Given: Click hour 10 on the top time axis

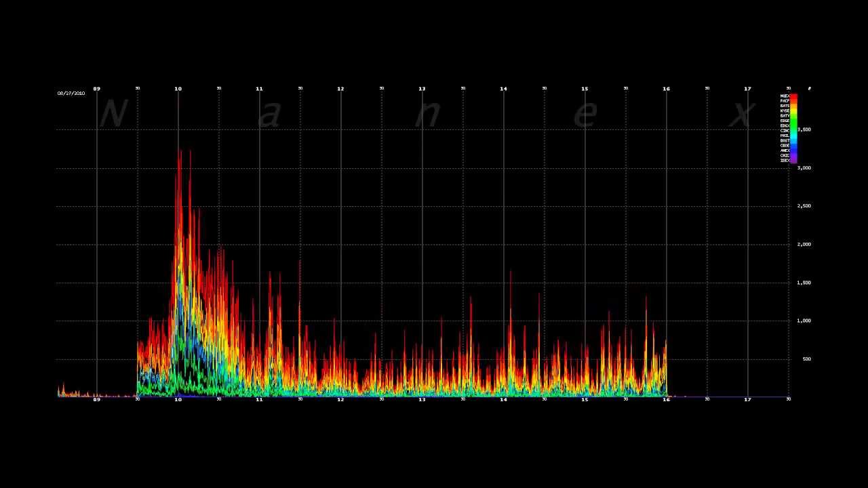Looking at the screenshot, I should [178, 89].
